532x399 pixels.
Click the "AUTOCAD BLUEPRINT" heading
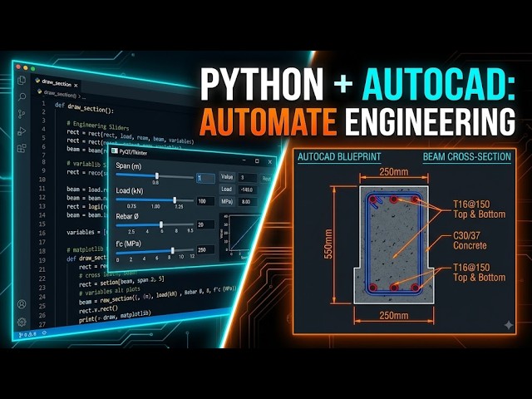tap(339, 157)
